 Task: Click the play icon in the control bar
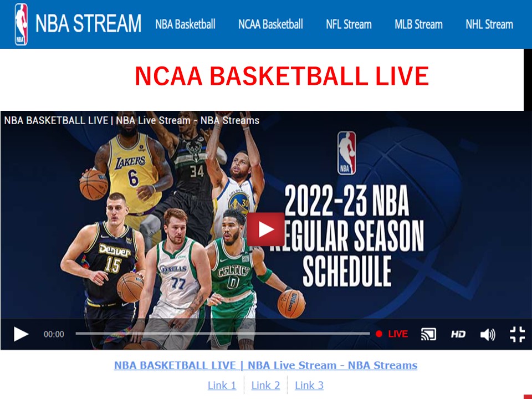click(x=21, y=334)
